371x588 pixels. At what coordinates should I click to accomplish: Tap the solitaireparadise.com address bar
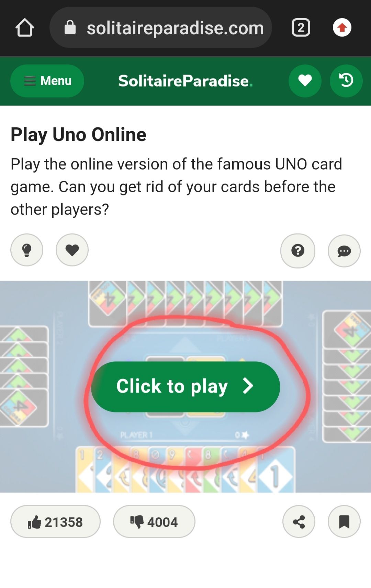pos(161,27)
